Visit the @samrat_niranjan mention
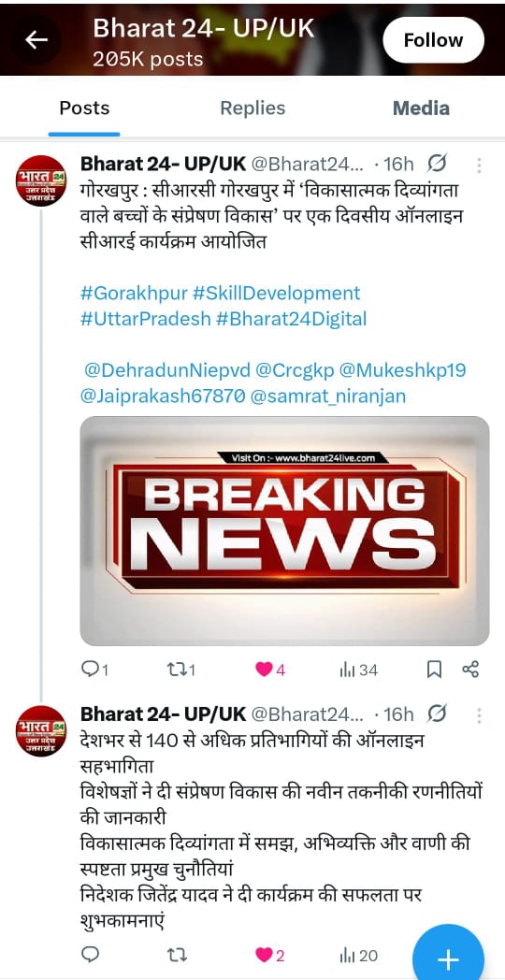This screenshot has height=980, width=505. point(328,396)
